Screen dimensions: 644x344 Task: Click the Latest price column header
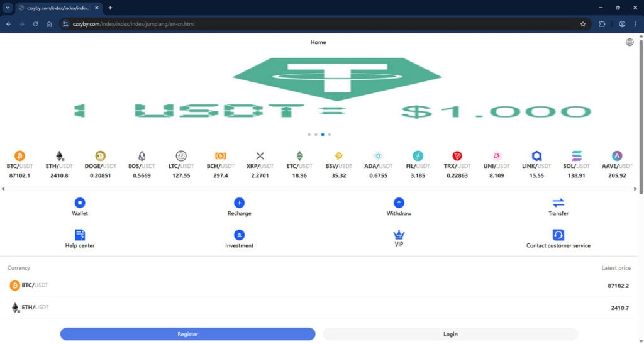(616, 268)
